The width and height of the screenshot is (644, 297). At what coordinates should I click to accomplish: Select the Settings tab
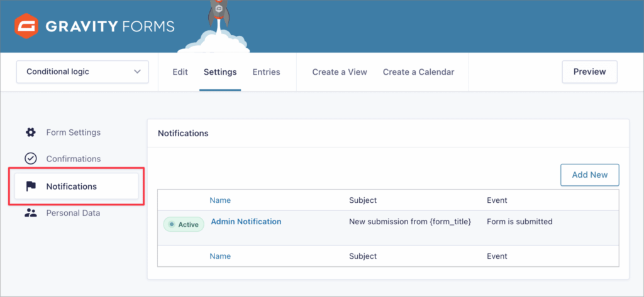point(220,72)
